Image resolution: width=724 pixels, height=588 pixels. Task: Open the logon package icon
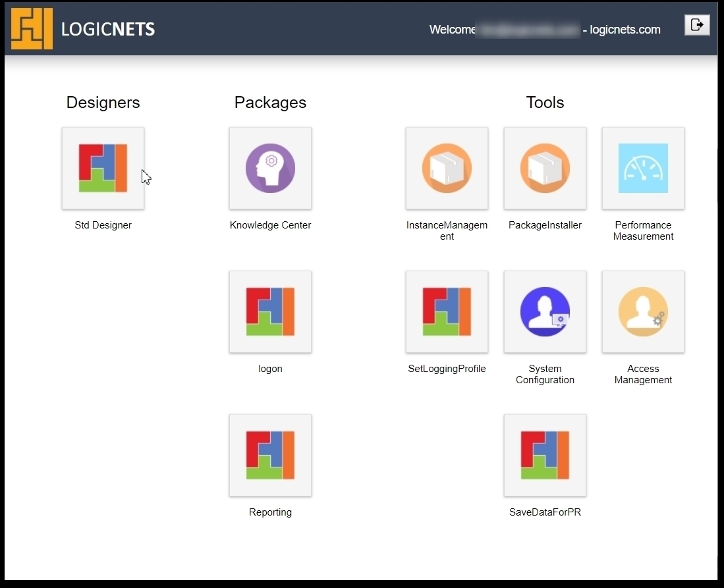[270, 311]
